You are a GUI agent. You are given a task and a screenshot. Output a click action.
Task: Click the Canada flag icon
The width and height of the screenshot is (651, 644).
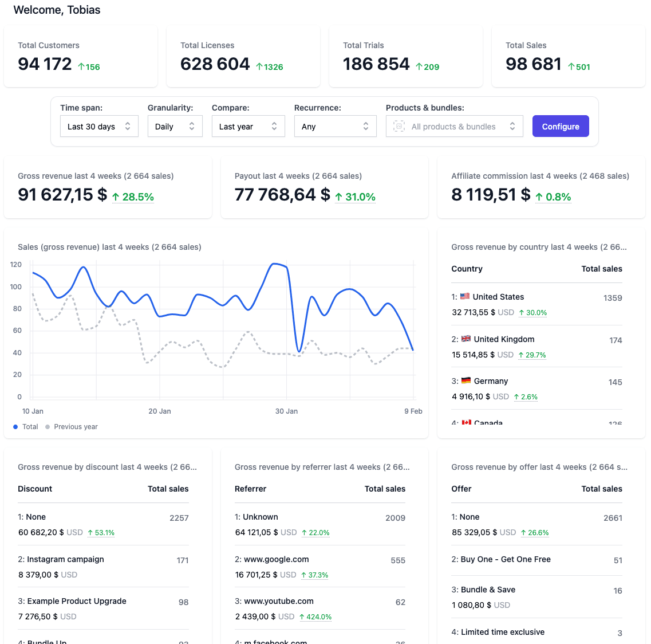465,423
